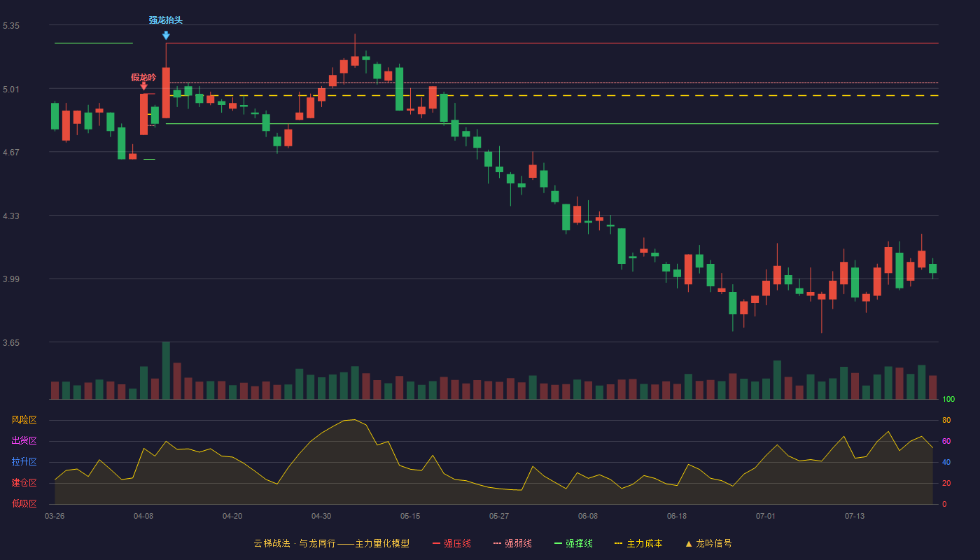Click the 3.65 price axis label
Image resolution: width=980 pixels, height=560 pixels.
11,343
